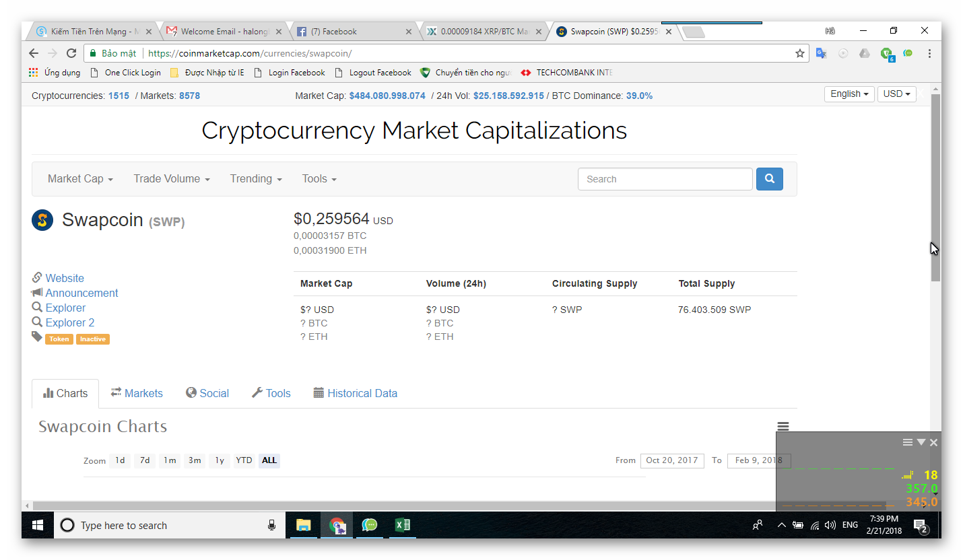Expand the Trending menu

(256, 179)
